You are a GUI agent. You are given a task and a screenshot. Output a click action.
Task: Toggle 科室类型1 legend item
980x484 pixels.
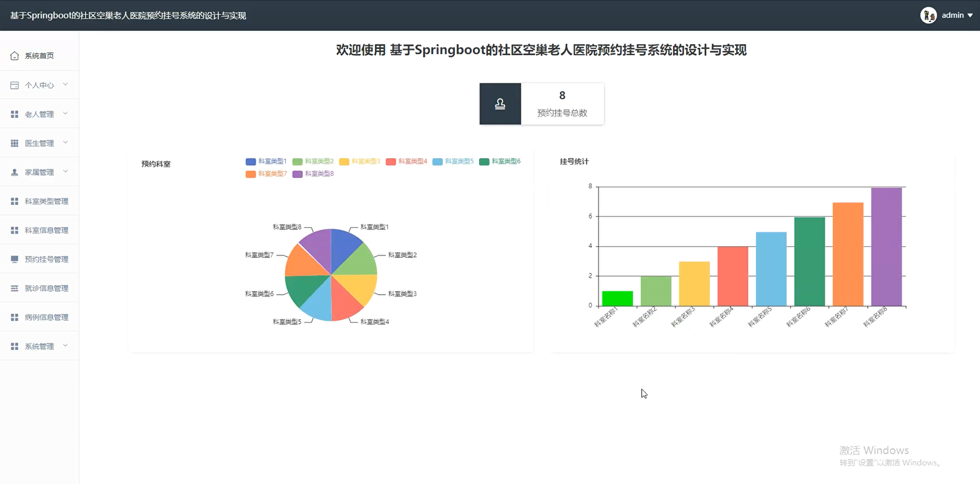(266, 161)
